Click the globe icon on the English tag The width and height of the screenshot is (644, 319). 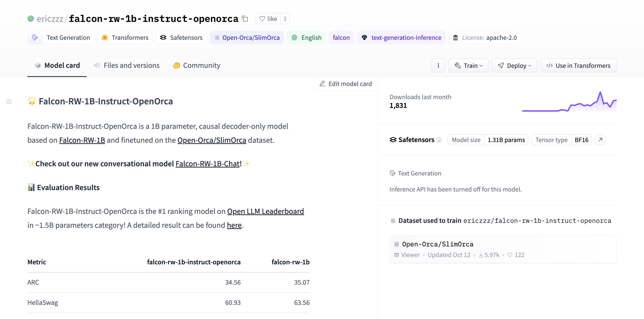[x=295, y=37]
